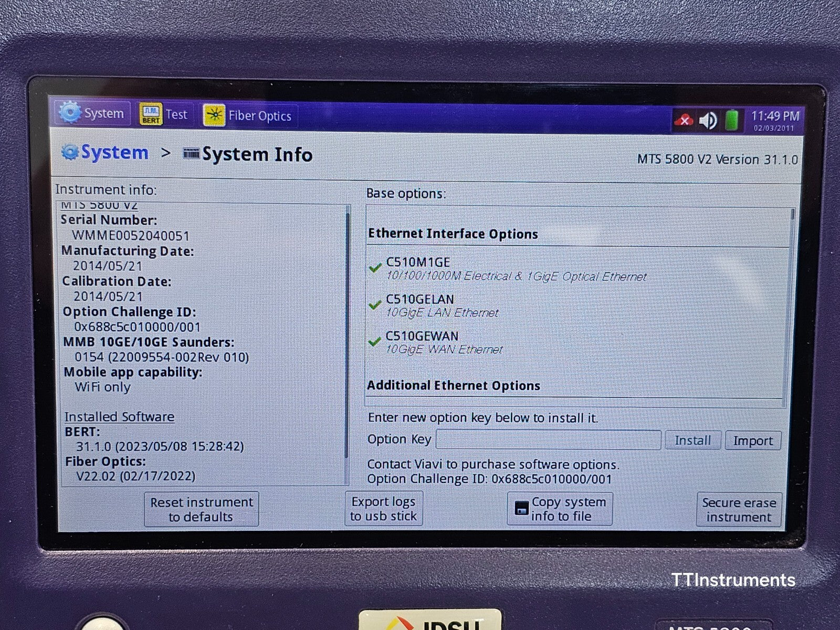This screenshot has height=630, width=840.
Task: Open the clock showing 11:49 PM
Action: [x=775, y=120]
